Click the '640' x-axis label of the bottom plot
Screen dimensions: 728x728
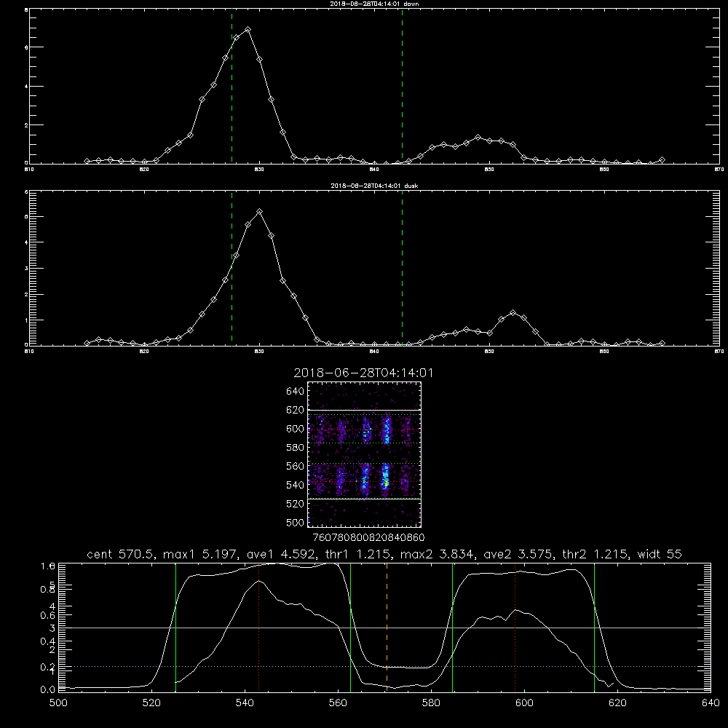[x=711, y=703]
